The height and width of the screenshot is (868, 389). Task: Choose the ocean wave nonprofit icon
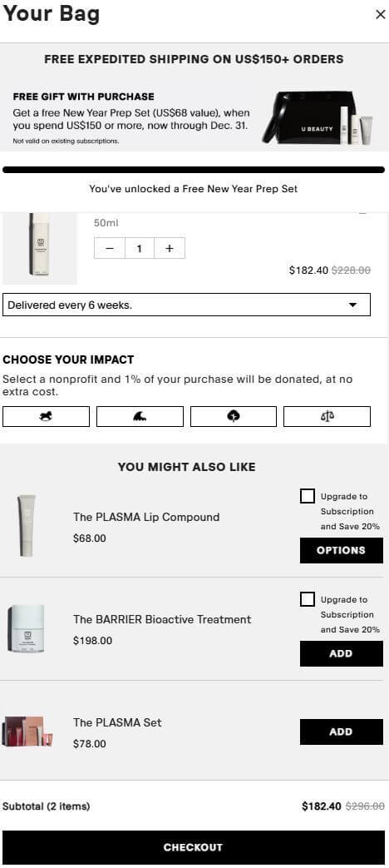[x=140, y=416]
